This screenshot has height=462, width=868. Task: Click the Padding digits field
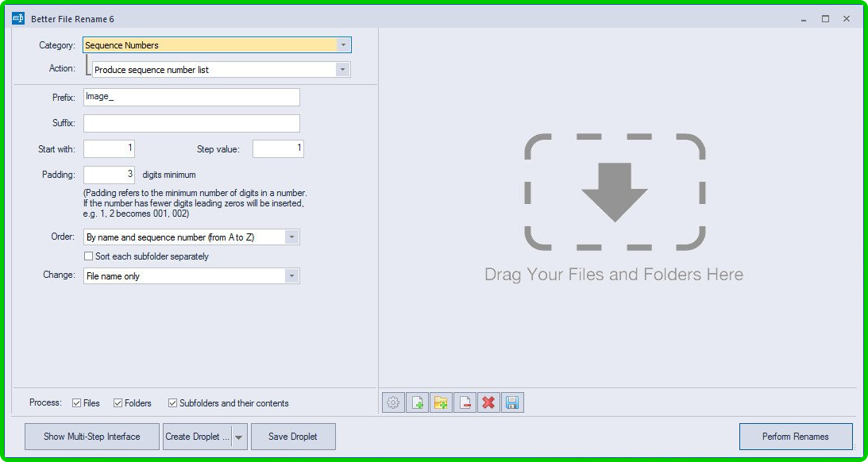(109, 175)
